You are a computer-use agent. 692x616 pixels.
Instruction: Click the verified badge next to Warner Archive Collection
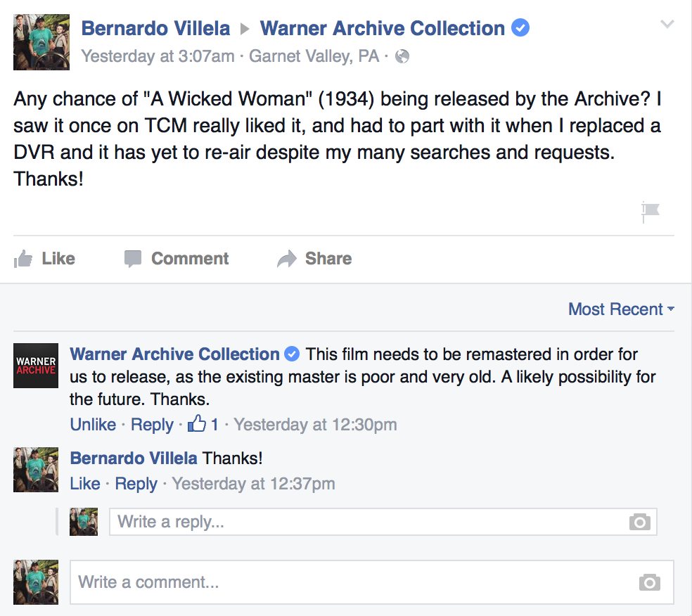click(520, 29)
